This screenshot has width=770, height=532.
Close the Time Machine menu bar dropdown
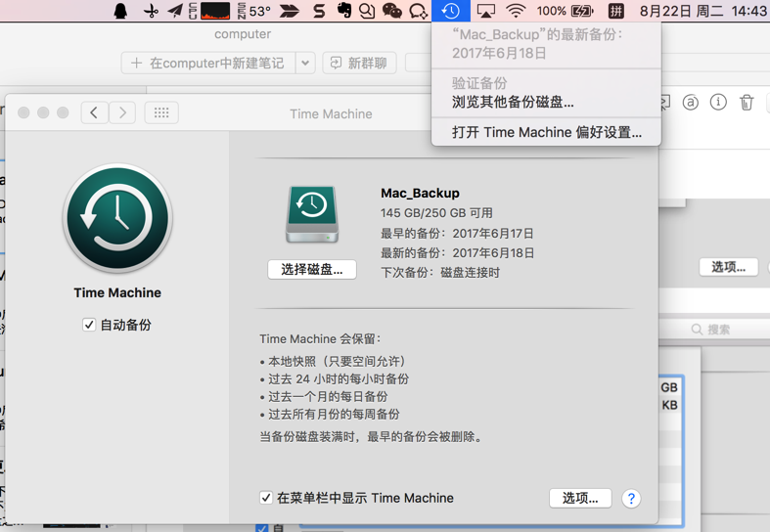(451, 11)
